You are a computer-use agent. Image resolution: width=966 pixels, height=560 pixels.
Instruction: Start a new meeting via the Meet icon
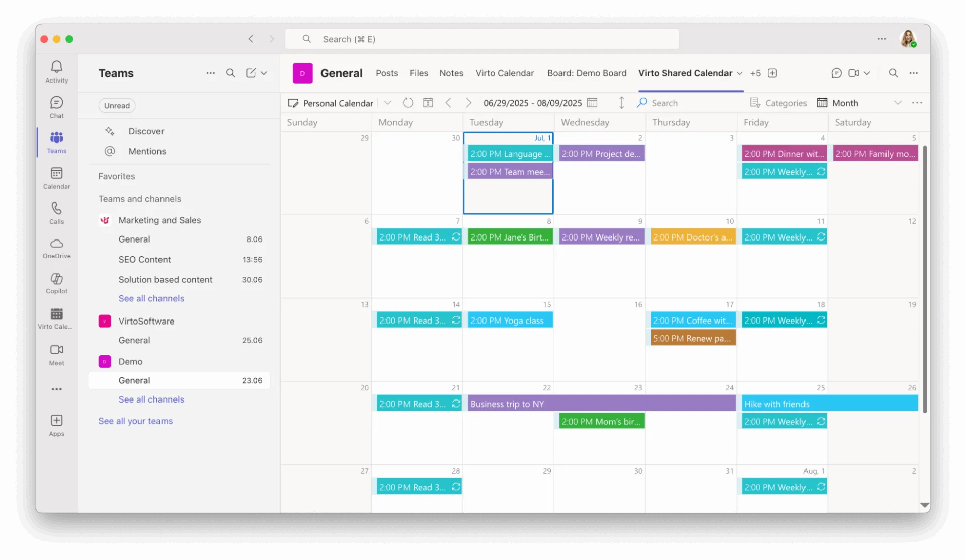(56, 354)
